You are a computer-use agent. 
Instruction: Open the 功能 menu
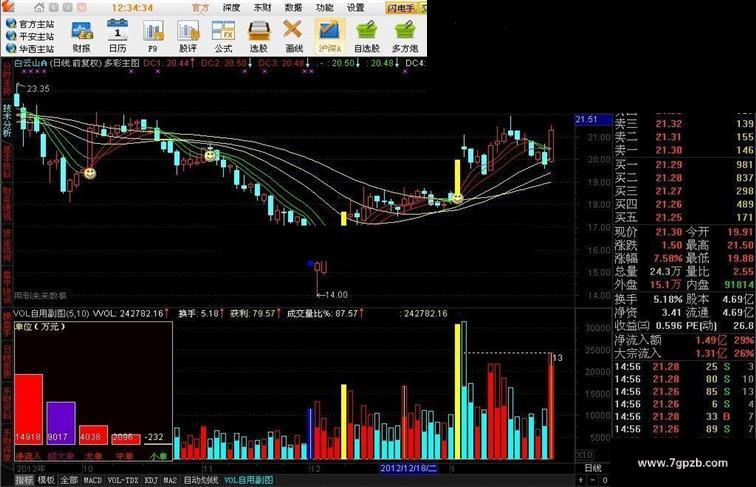coord(324,8)
